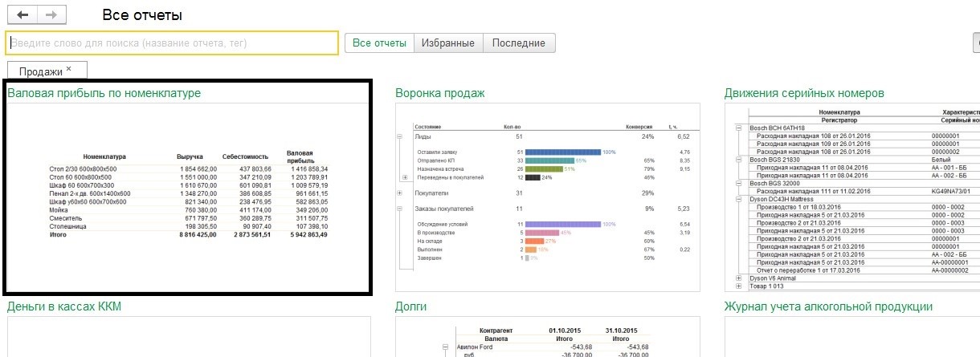Image resolution: width=980 pixels, height=357 pixels.
Task: Focus the report search input field
Action: [x=171, y=43]
